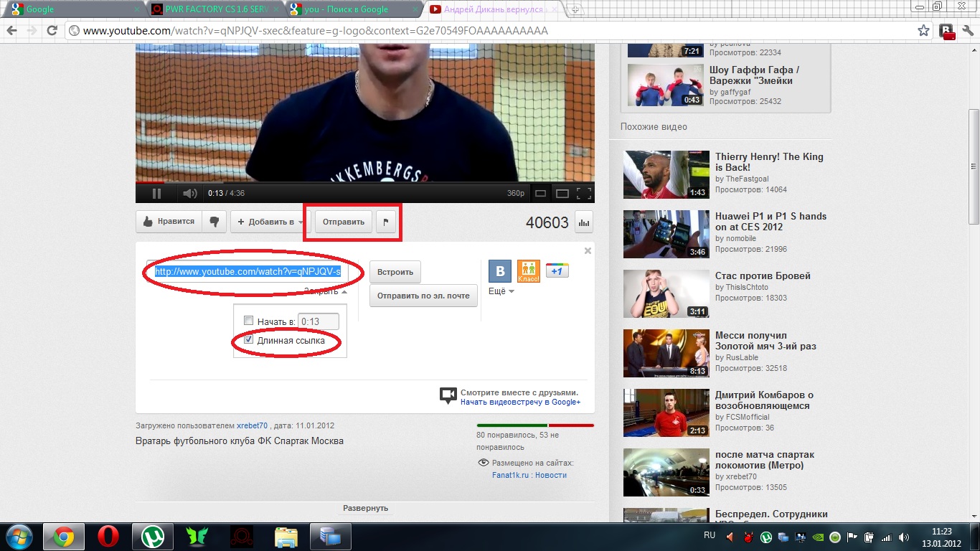Open the 'Thierry Henry! The King is Back!' thumbnail
The width and height of the screenshot is (980, 551).
[x=656, y=174]
